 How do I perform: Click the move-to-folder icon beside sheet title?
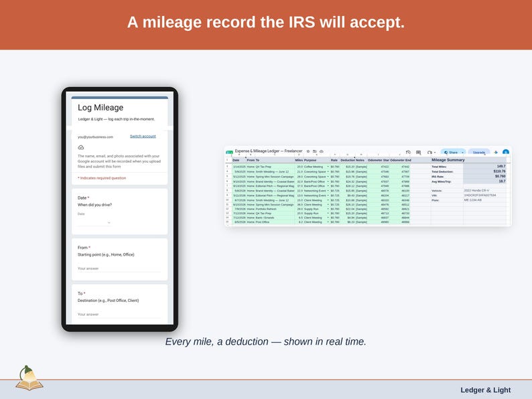315,151
